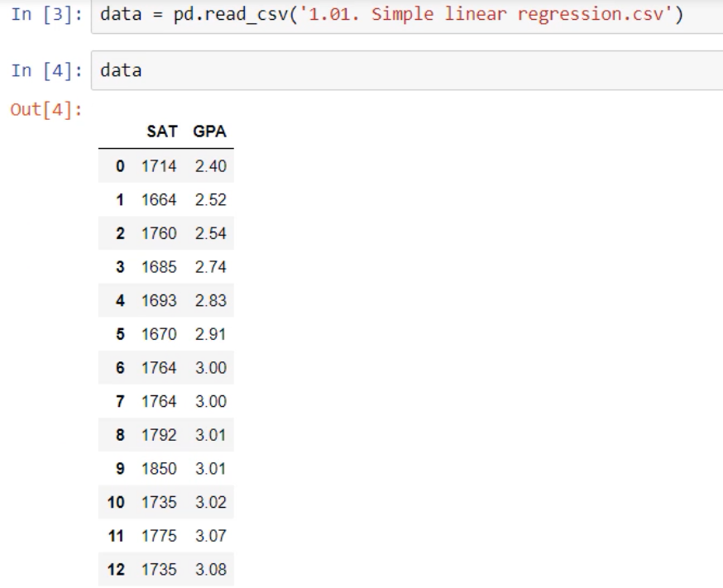This screenshot has width=723, height=588.
Task: Click the GPA column header
Action: coord(211,131)
